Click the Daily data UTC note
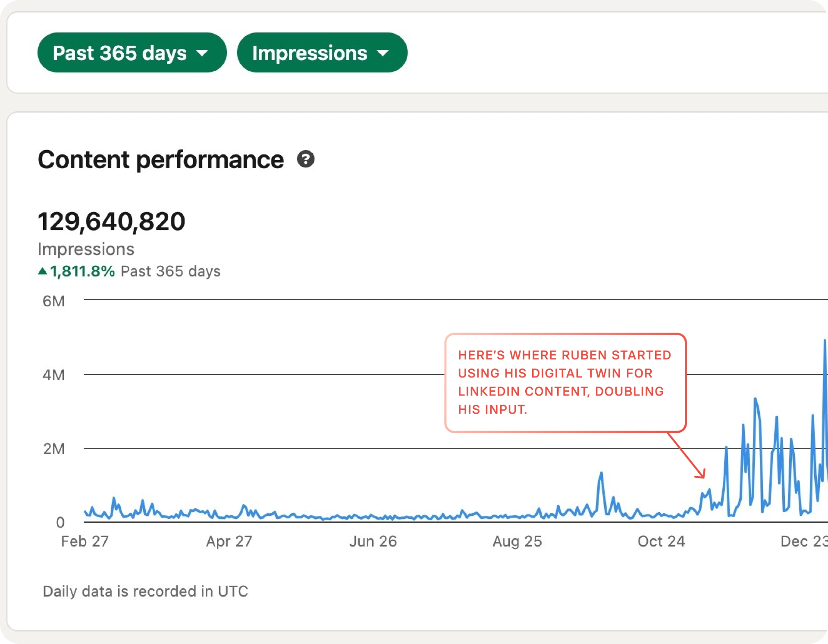This screenshot has height=644, width=828. pyautogui.click(x=145, y=591)
